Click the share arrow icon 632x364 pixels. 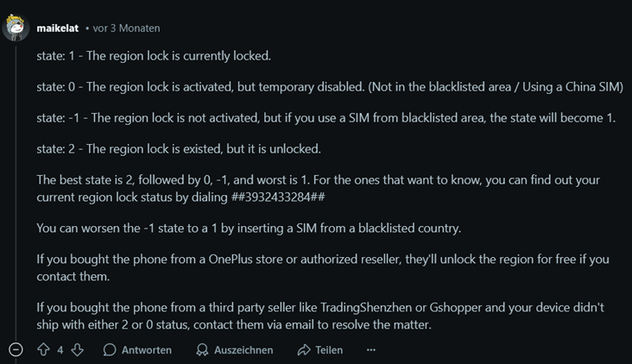point(303,349)
